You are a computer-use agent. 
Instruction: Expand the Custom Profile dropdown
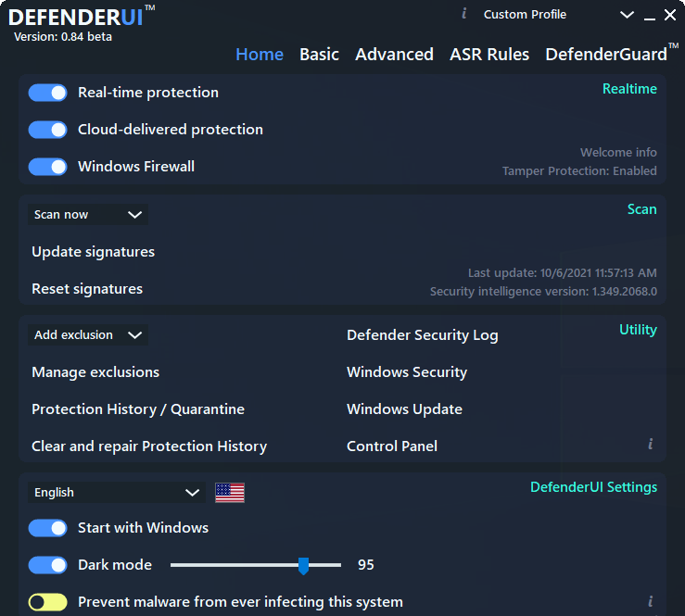[x=627, y=15]
